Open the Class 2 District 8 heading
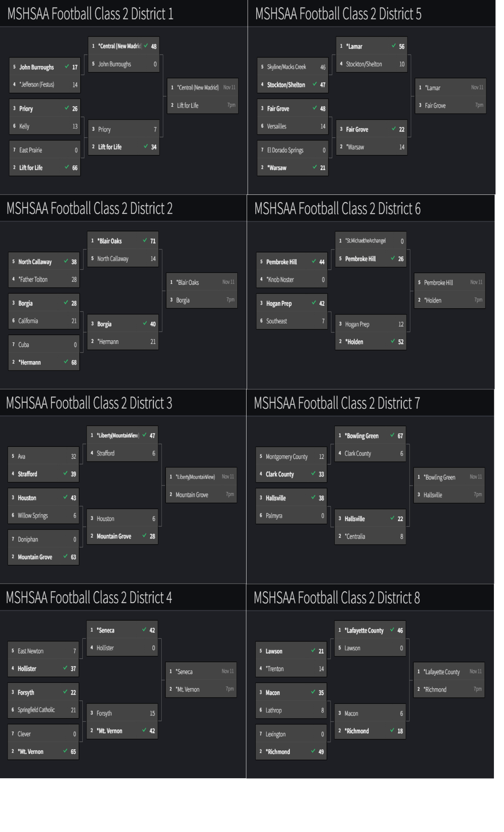The height and width of the screenshot is (832, 504). click(x=337, y=598)
